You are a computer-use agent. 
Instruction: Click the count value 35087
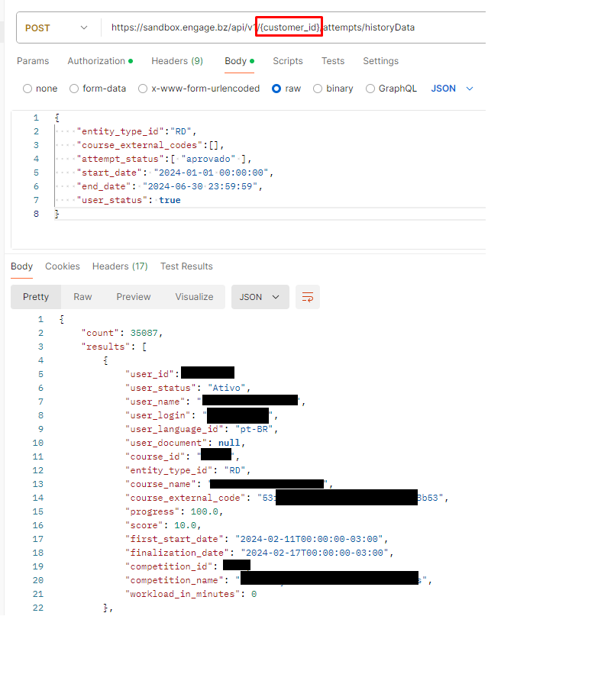[144, 333]
